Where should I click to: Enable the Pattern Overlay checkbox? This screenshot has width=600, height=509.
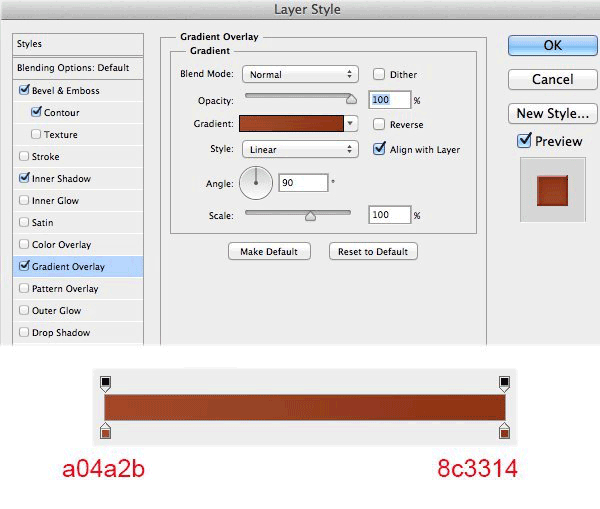(x=24, y=288)
